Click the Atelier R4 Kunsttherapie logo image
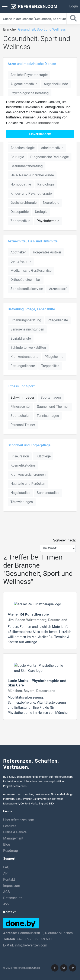The image size is (80, 980). [38, 604]
